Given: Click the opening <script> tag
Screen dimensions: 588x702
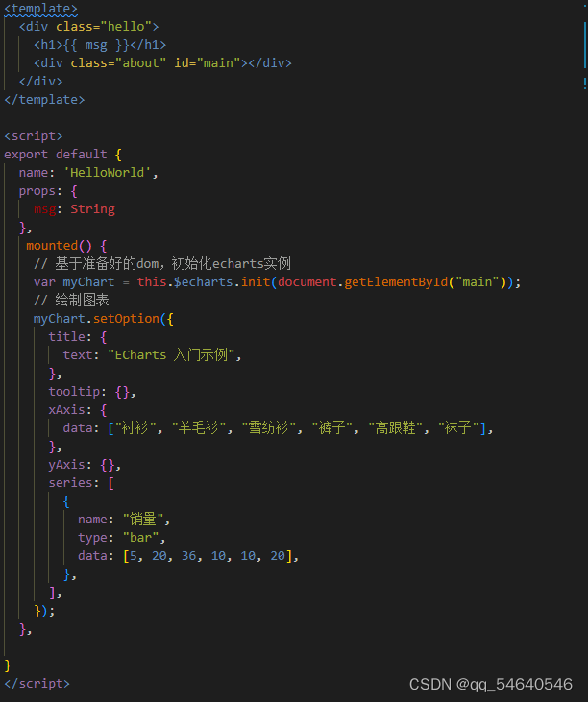Looking at the screenshot, I should click(33, 136).
